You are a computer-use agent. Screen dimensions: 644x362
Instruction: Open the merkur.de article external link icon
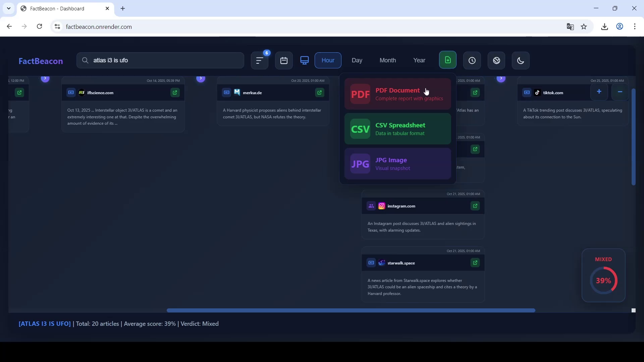point(320,93)
